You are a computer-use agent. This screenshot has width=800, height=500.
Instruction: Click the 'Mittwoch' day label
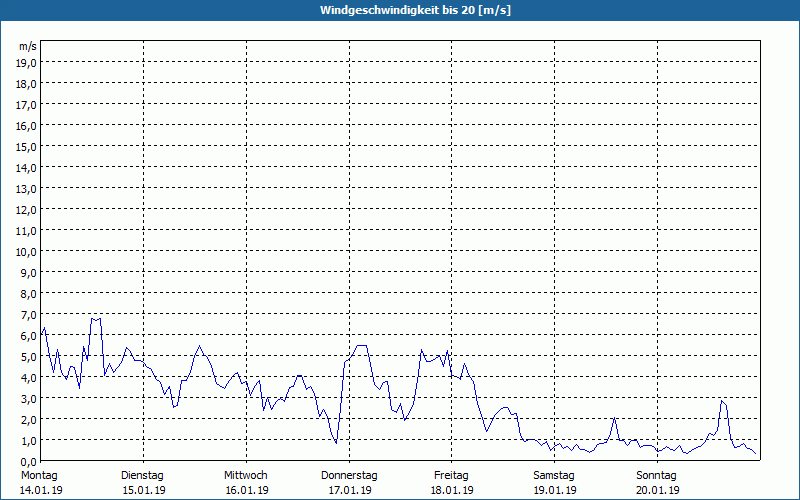click(x=245, y=476)
